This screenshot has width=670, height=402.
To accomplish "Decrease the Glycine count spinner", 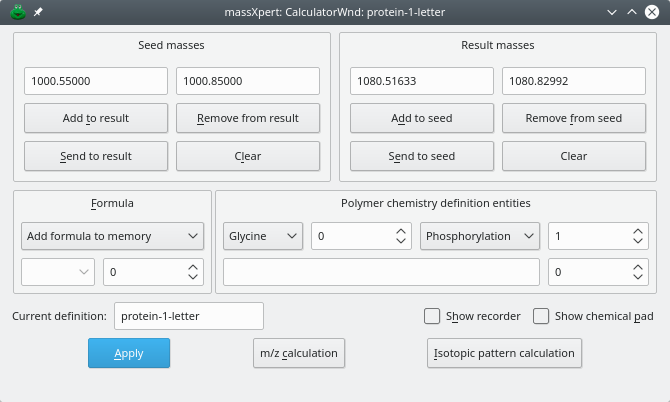I will (400, 241).
